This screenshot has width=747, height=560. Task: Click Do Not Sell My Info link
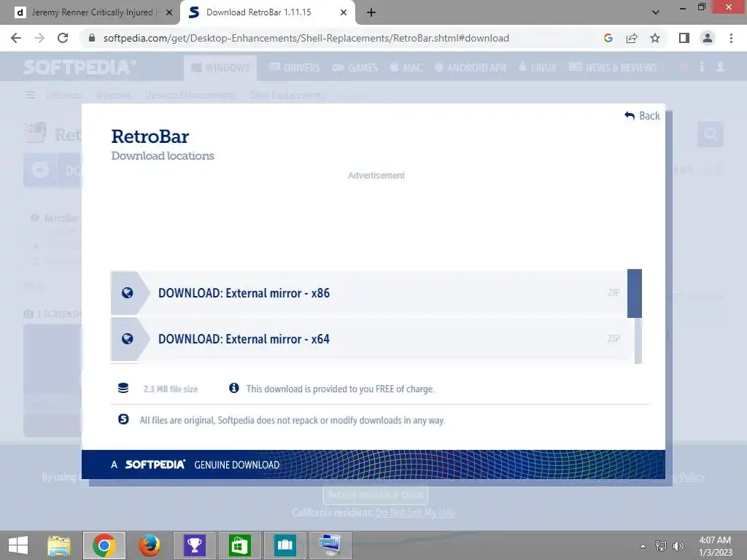(415, 513)
